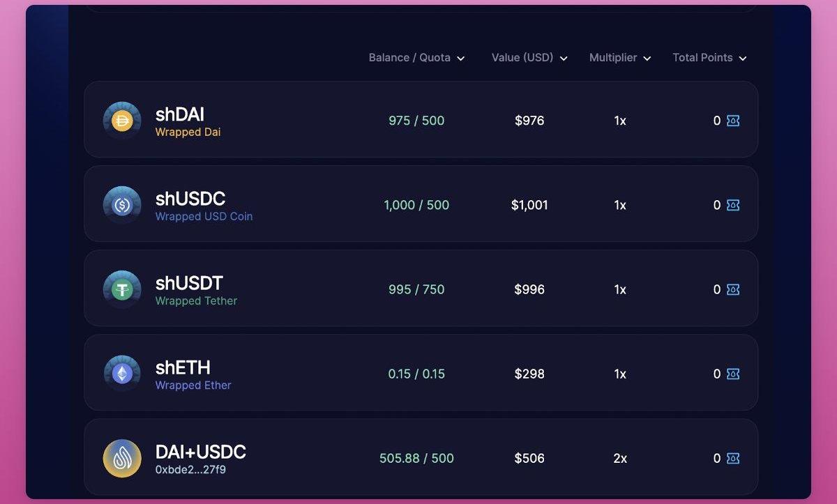Click the shDAI token coin icon
Viewport: 837px width, 504px height.
[122, 121]
